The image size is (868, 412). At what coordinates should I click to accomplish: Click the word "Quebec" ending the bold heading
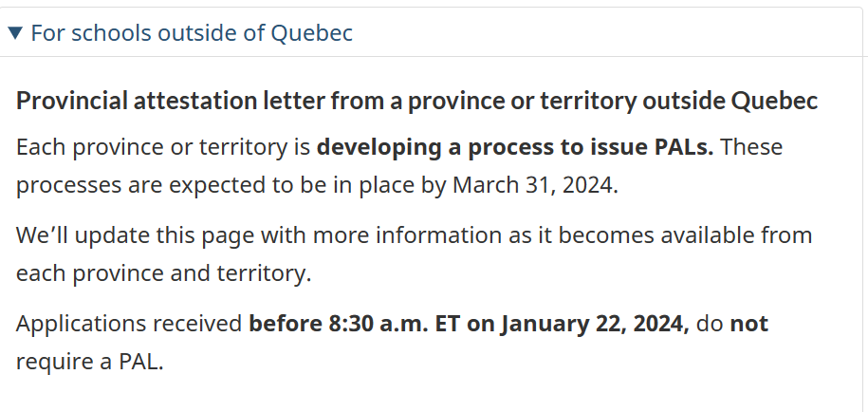tap(774, 101)
